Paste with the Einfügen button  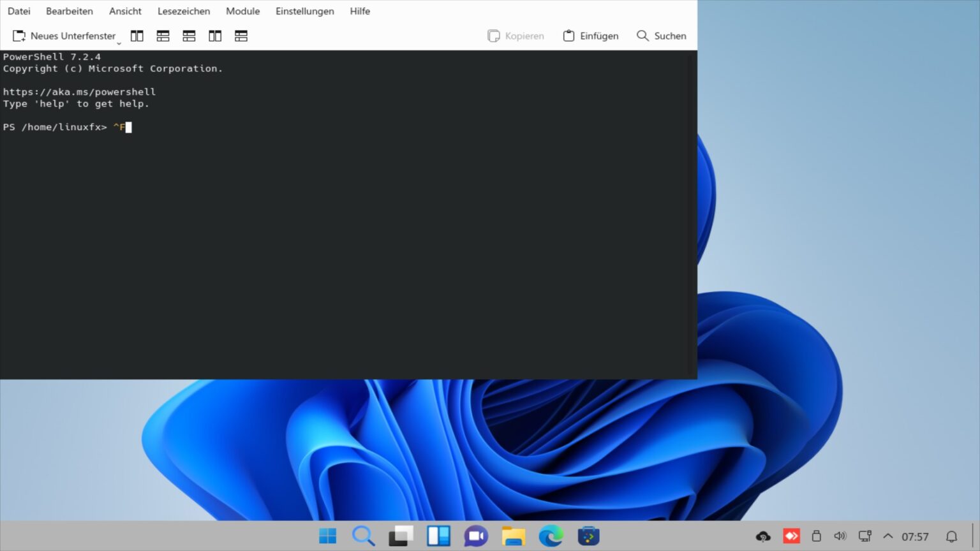591,36
